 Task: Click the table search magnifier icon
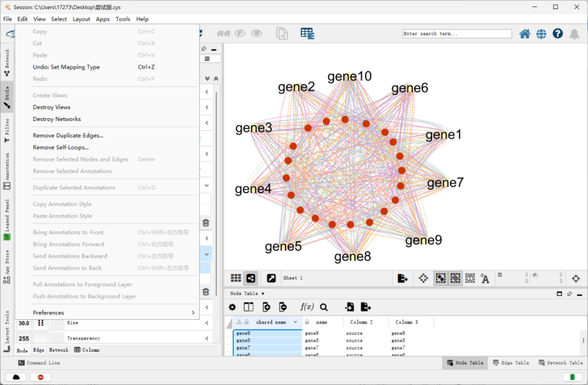click(324, 307)
